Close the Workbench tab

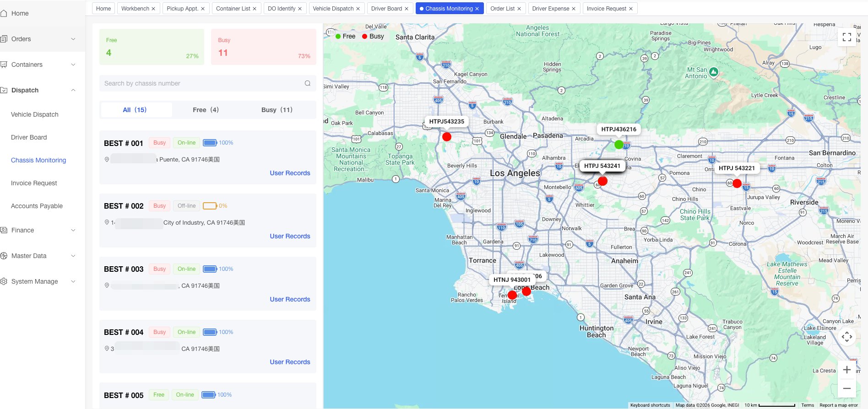[153, 9]
